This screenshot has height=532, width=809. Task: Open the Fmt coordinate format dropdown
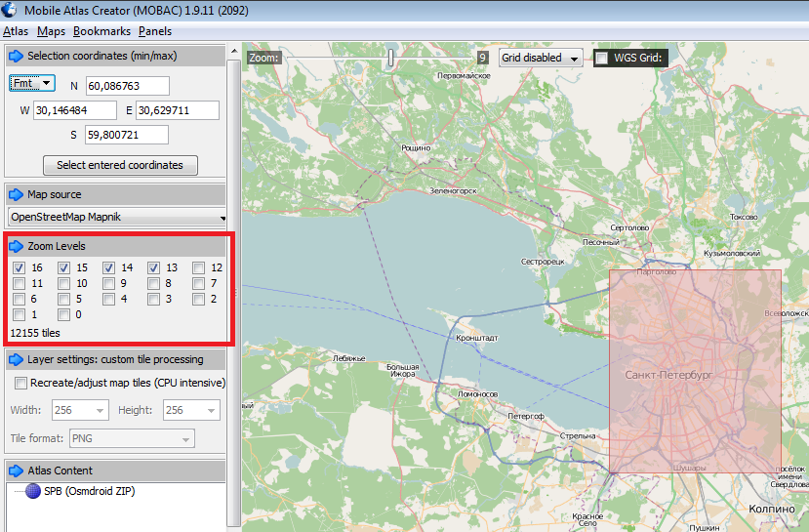(31, 84)
